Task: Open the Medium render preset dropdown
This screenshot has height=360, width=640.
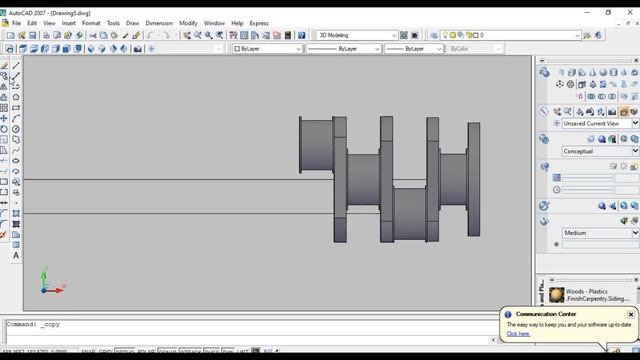Action: [x=600, y=233]
